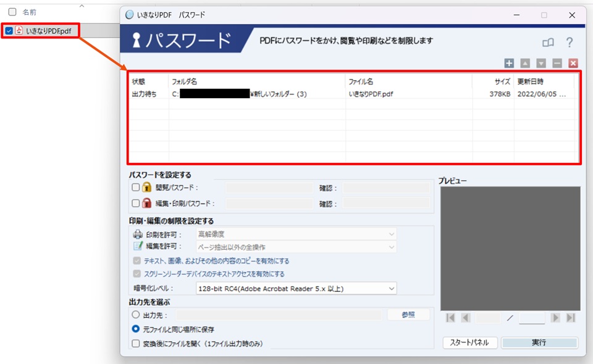Add a file with the plus icon
Image resolution: width=593 pixels, height=364 pixels.
pyautogui.click(x=509, y=63)
